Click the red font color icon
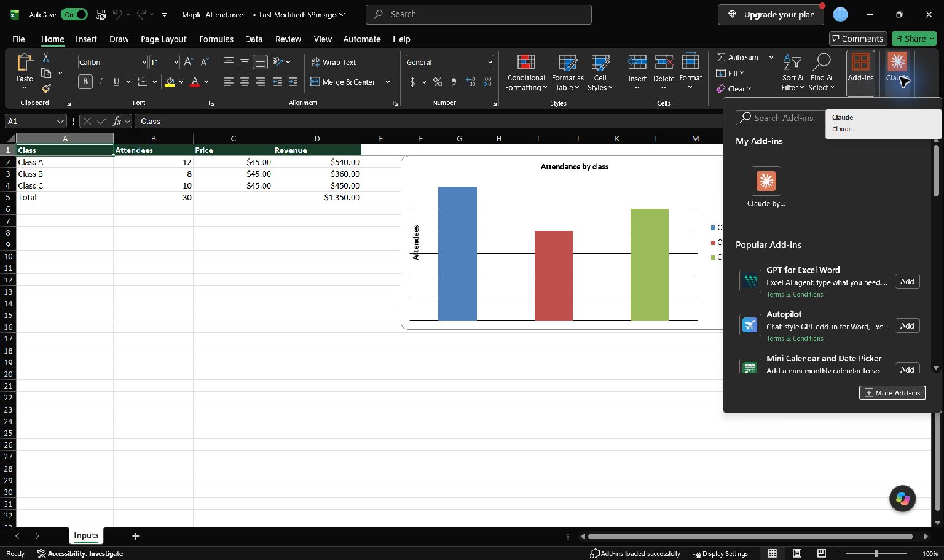This screenshot has width=944, height=560. tap(195, 82)
